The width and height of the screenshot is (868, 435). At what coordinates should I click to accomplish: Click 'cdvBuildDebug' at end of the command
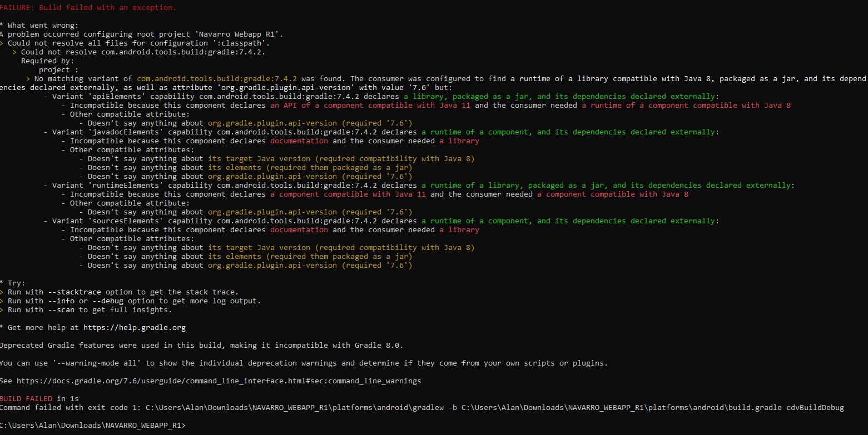(x=815, y=408)
